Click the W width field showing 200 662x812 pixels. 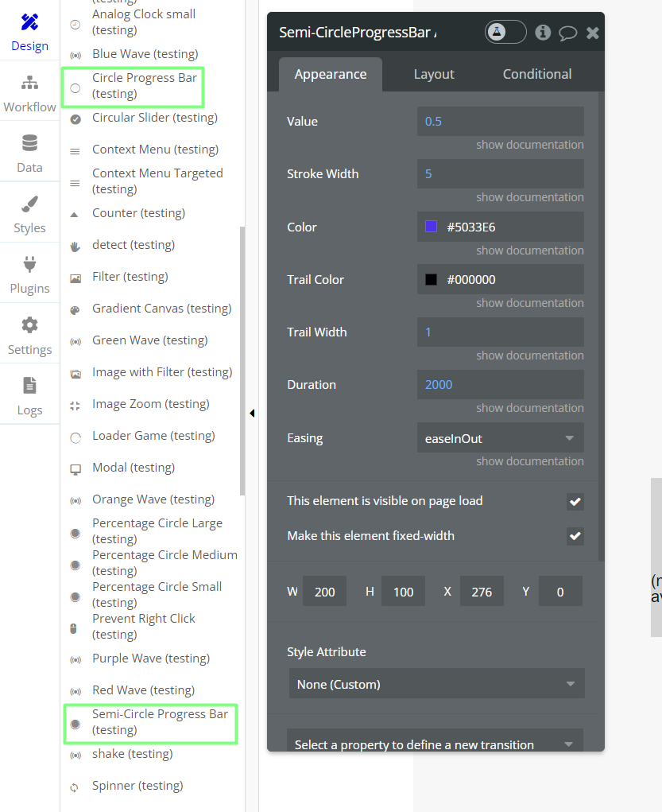pos(324,592)
